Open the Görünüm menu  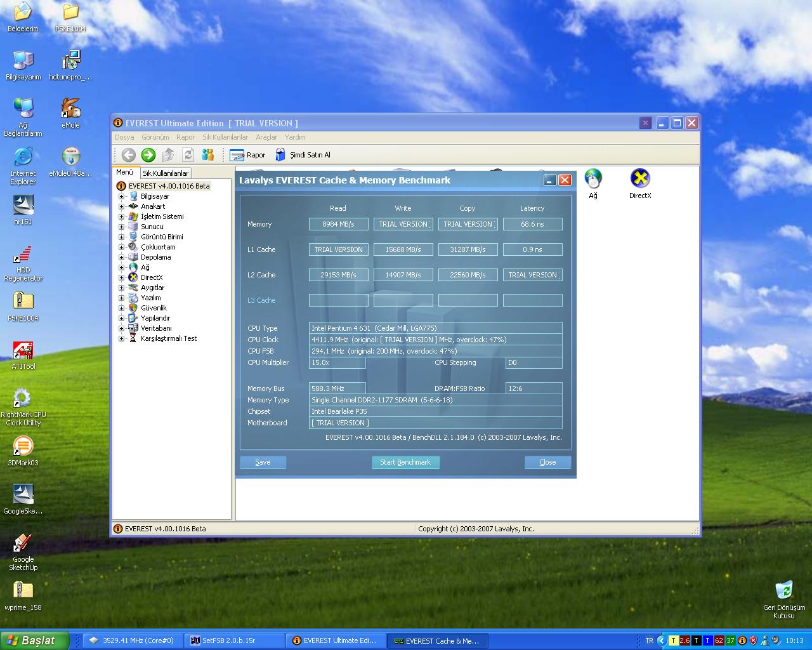155,137
